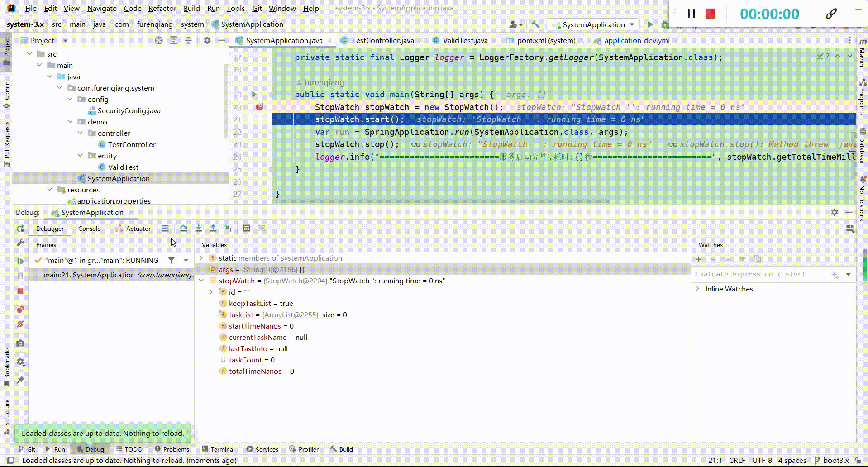Click the green Run button in toolbar
The height and width of the screenshot is (467, 868).
click(650, 24)
